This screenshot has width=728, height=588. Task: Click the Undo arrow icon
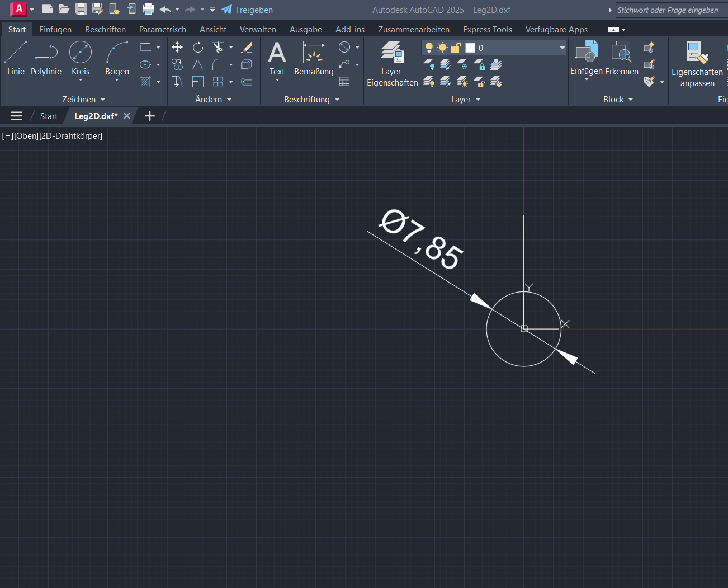click(x=165, y=10)
